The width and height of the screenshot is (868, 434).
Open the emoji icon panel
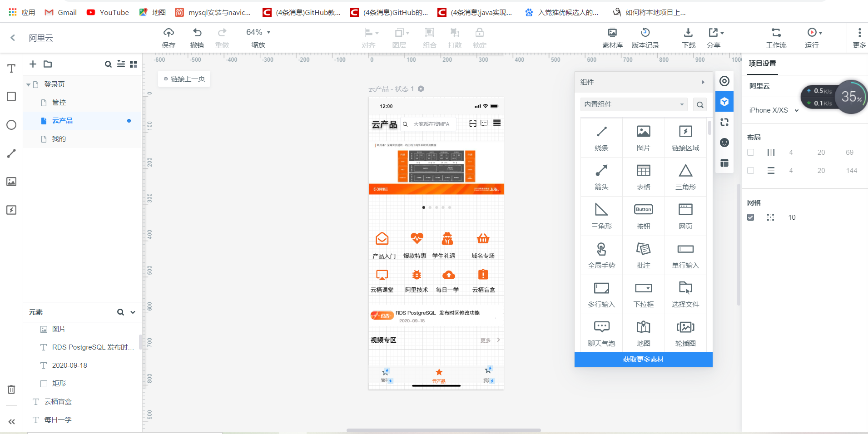click(724, 143)
